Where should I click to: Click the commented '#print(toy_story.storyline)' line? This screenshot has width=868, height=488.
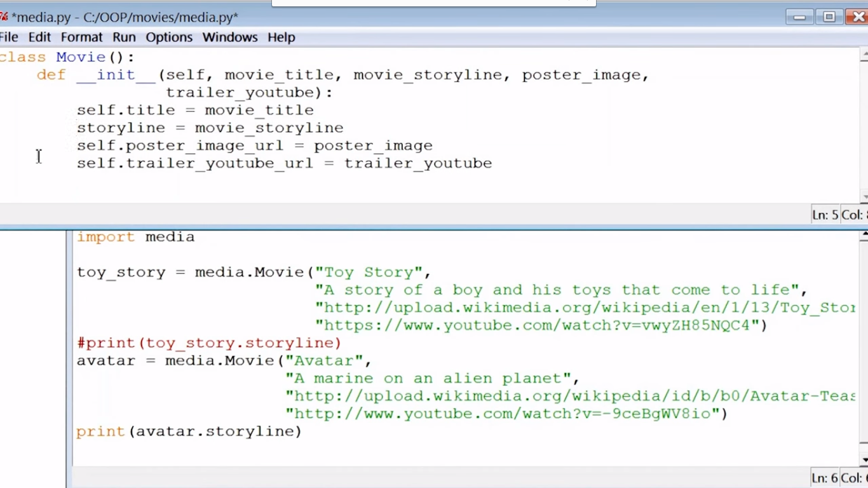point(209,343)
